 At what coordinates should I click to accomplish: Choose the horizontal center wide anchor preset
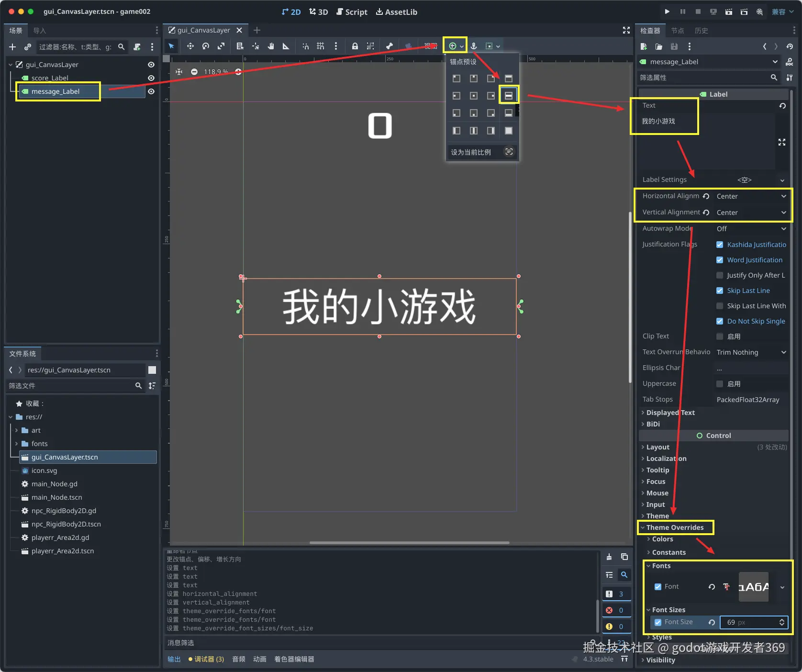(509, 96)
